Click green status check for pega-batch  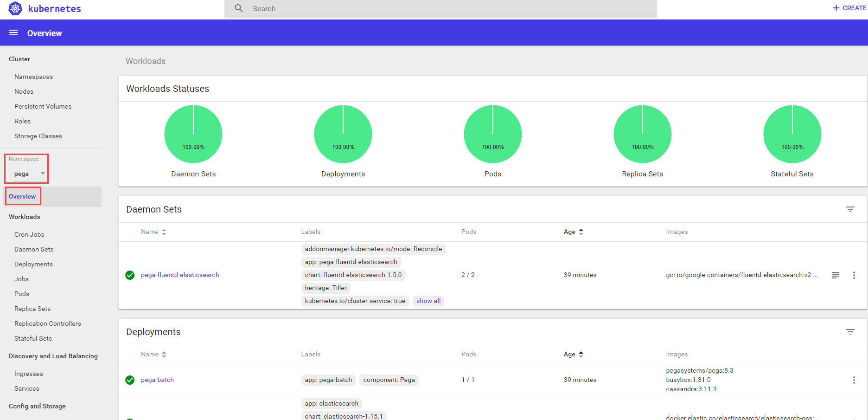pos(130,380)
